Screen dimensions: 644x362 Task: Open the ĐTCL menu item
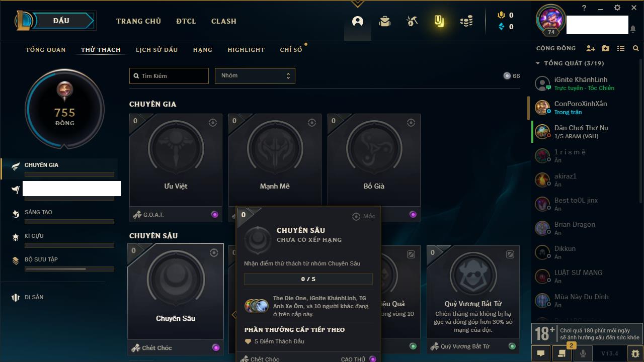click(186, 21)
